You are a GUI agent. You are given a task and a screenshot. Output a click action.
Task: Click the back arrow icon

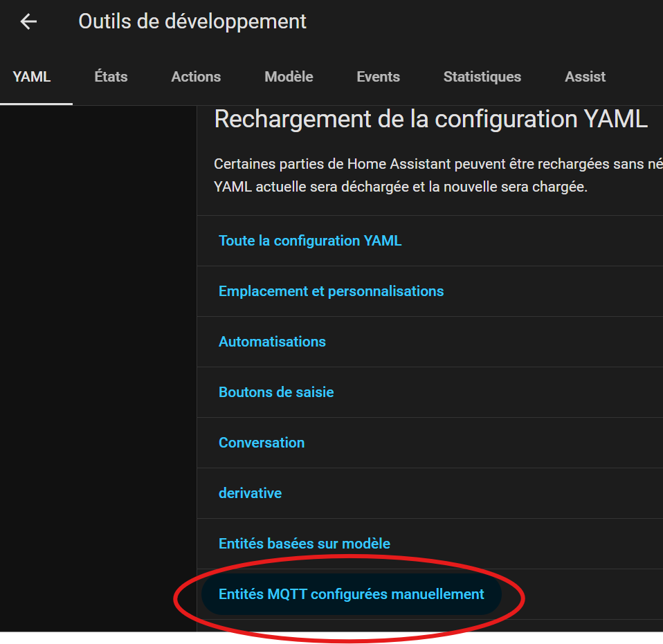pyautogui.click(x=28, y=22)
